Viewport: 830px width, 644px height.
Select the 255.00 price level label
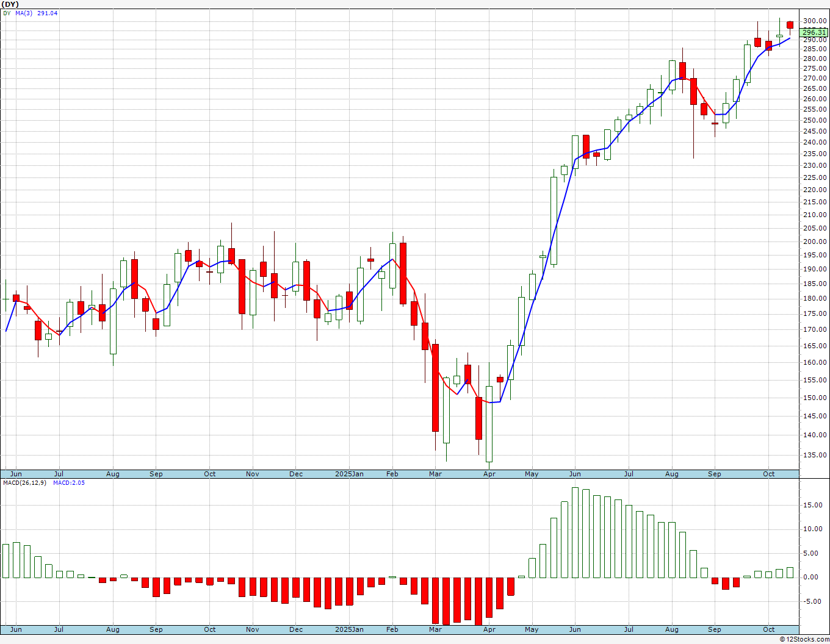[815, 110]
